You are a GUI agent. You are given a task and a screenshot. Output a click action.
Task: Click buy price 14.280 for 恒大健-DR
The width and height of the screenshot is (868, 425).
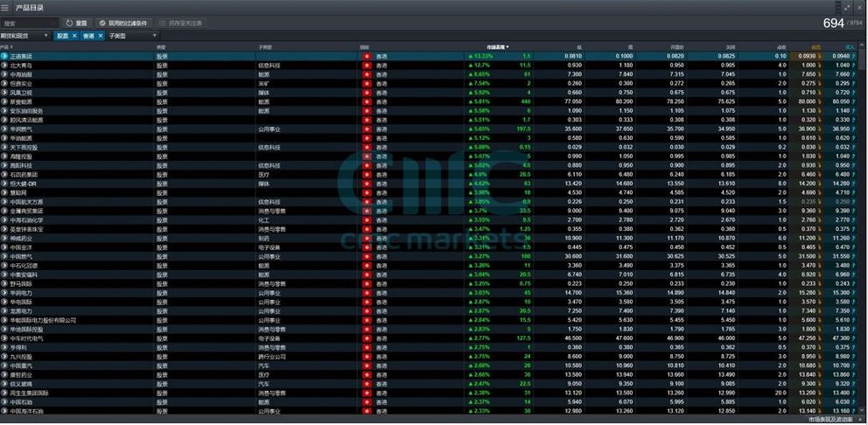840,184
